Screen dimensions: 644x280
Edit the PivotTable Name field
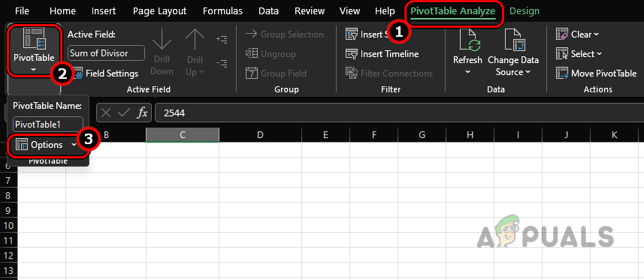pos(48,124)
